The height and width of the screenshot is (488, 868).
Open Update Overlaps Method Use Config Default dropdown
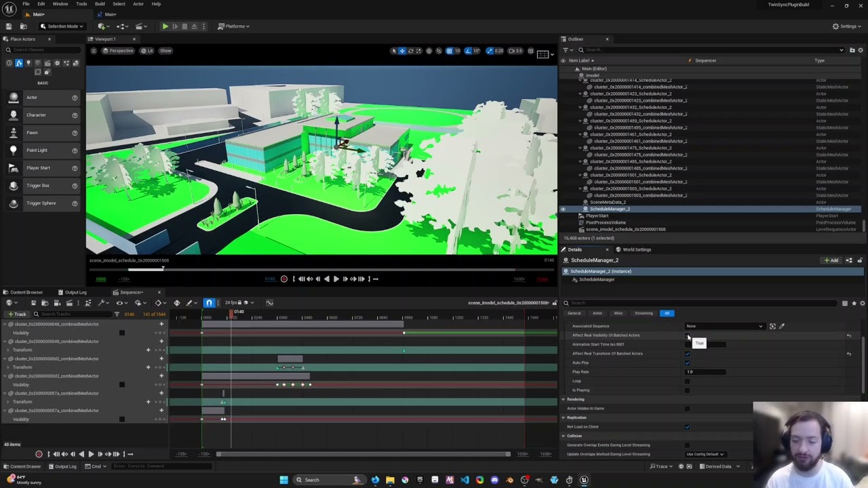coord(705,455)
